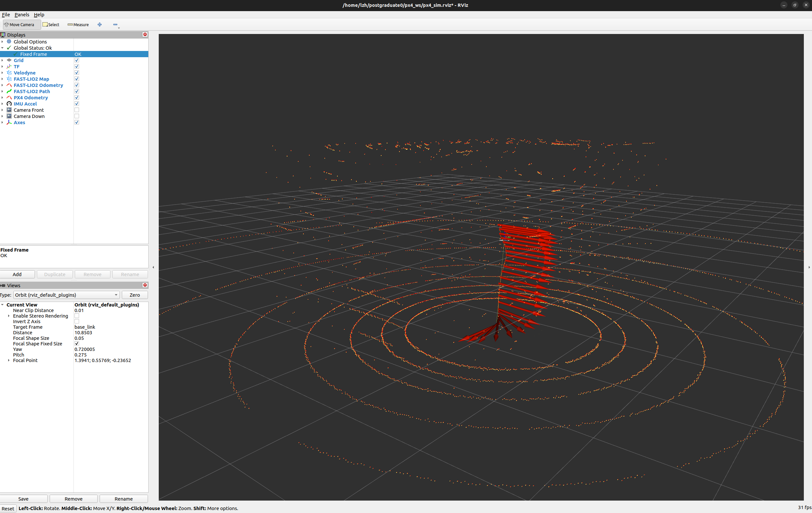Enable the Camera Front checkbox

[x=76, y=110]
